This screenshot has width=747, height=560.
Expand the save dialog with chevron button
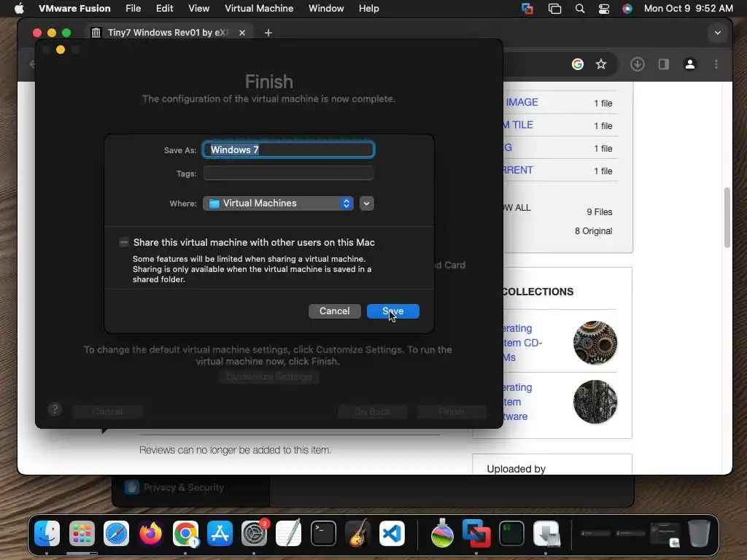coord(366,203)
